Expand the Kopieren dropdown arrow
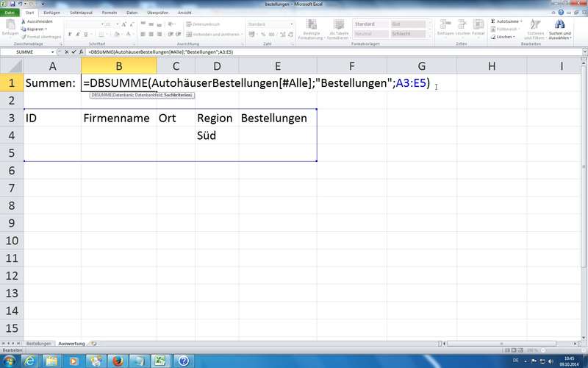Image resolution: width=588 pixels, height=368 pixels. click(x=46, y=29)
